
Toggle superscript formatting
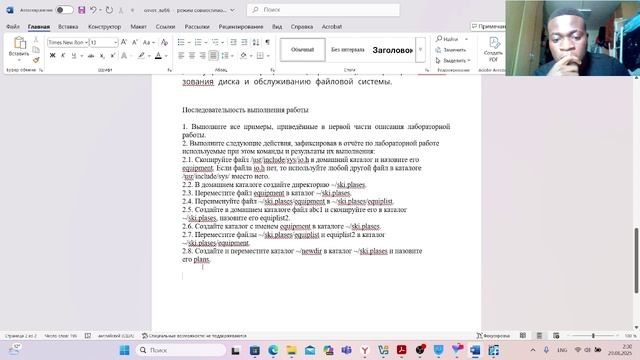113,56
